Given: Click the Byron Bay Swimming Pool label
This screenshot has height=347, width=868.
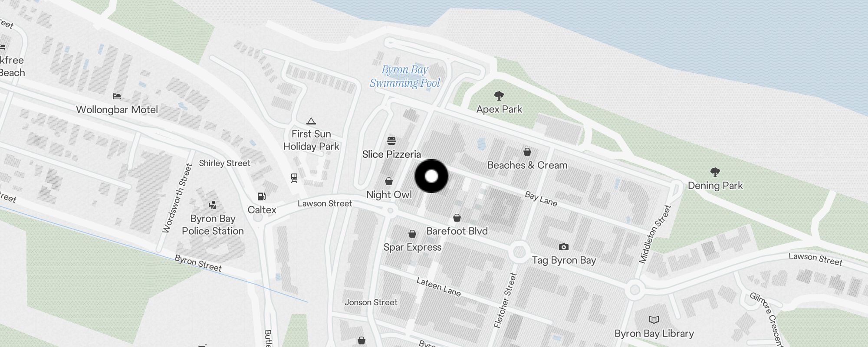Looking at the screenshot, I should point(405,76).
